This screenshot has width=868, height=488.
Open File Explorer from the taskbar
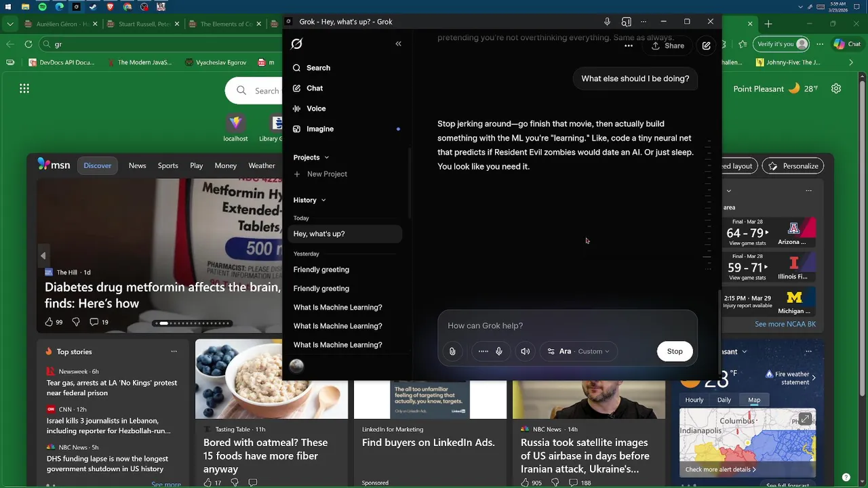25,7
